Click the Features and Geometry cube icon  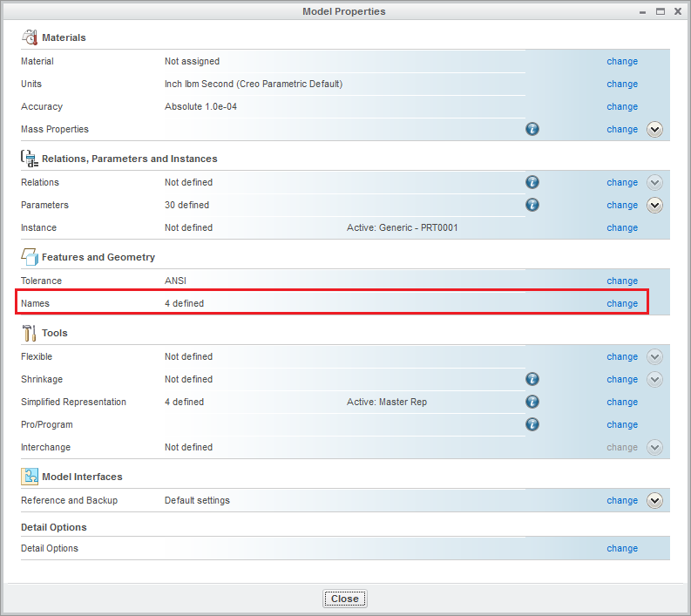[x=30, y=257]
